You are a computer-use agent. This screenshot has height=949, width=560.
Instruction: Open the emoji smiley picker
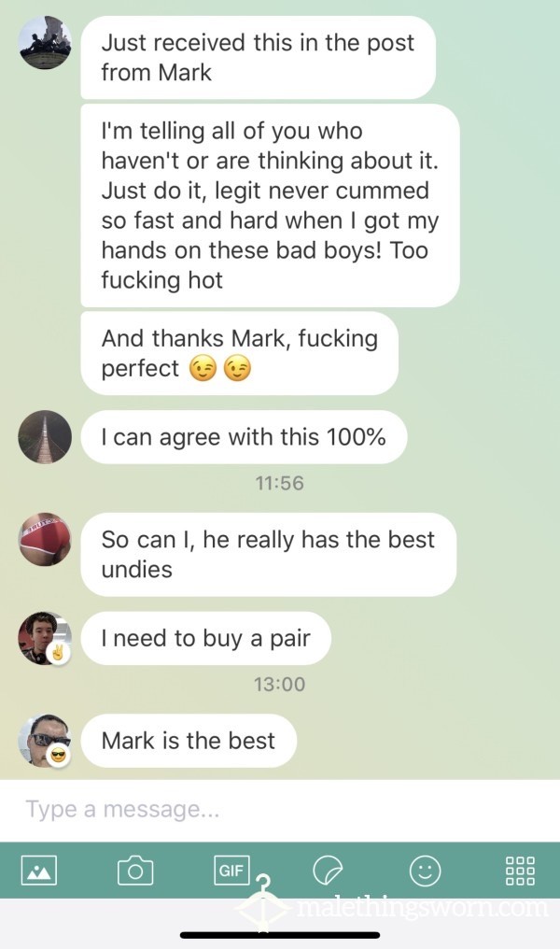(x=426, y=871)
